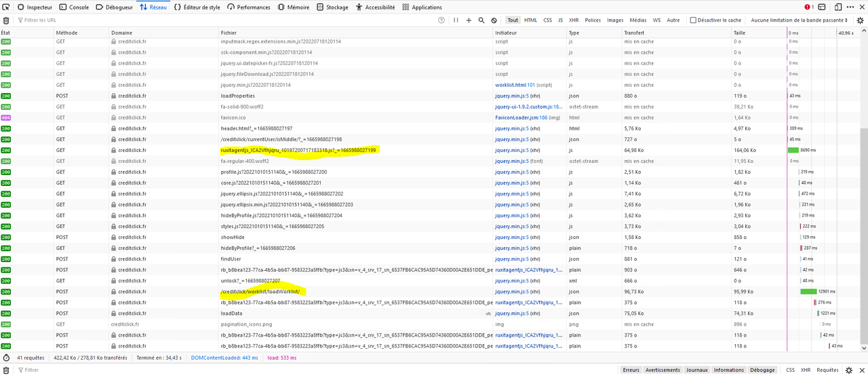Switch to the Console tab

point(74,7)
